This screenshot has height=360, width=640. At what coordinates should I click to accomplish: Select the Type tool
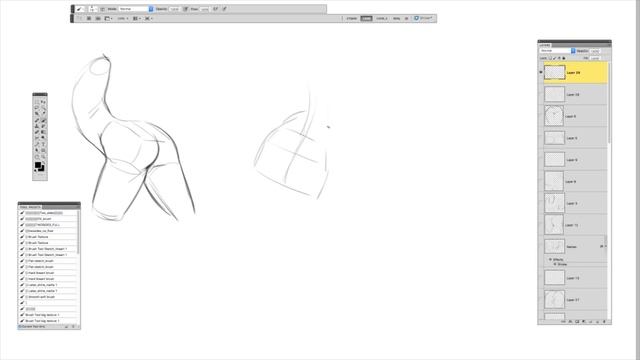(43, 144)
